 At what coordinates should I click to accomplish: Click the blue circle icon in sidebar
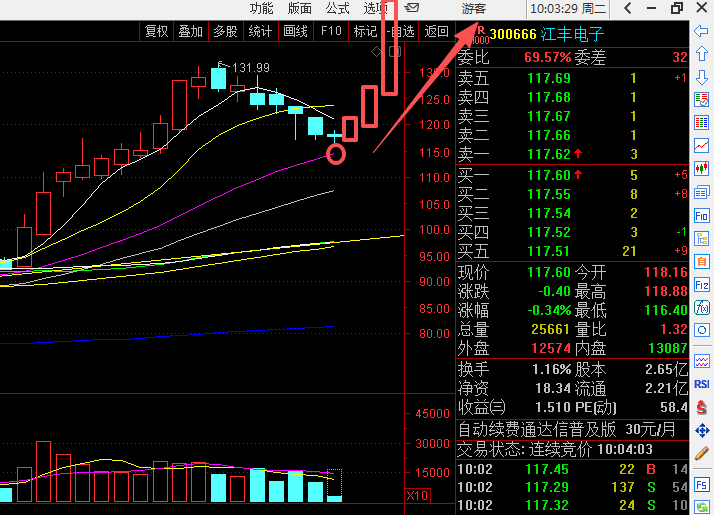701,331
